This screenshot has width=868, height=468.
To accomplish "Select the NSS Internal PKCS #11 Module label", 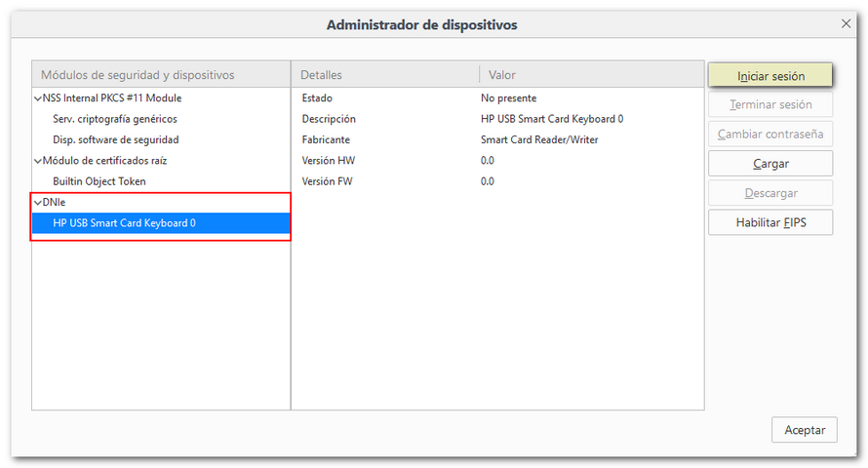I will pos(112,98).
